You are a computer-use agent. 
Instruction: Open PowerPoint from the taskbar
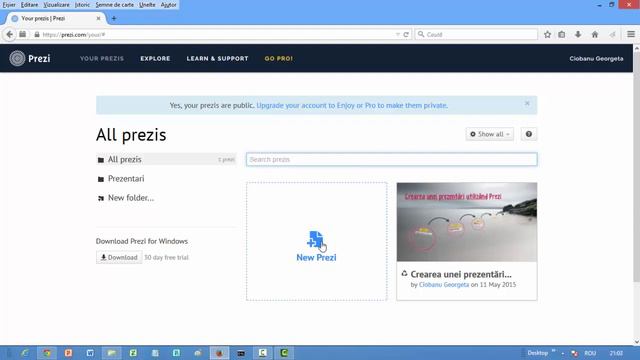[x=68, y=353]
